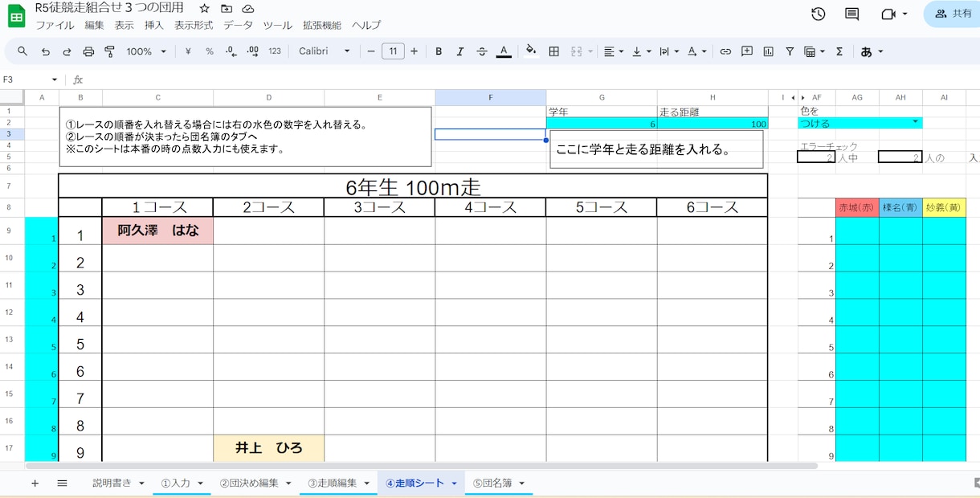Viewport: 980px width, 498px height.
Task: Activate the paint format tool
Action: pyautogui.click(x=110, y=51)
